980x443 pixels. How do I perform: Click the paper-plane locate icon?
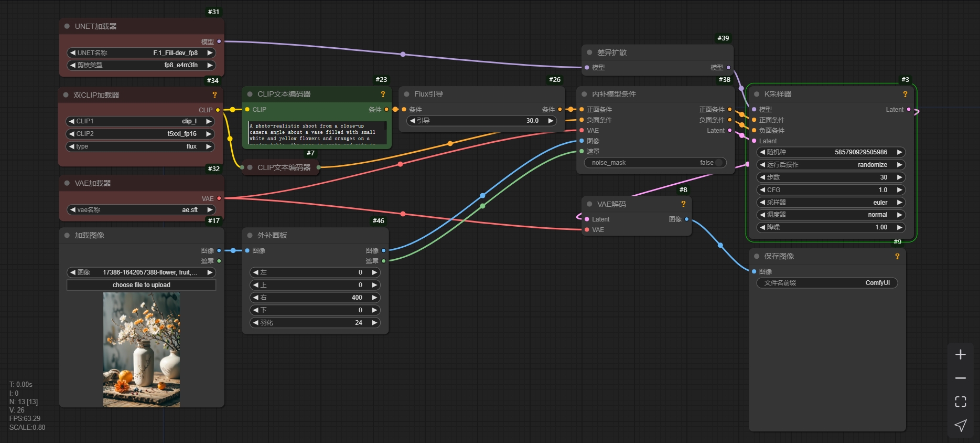960,425
